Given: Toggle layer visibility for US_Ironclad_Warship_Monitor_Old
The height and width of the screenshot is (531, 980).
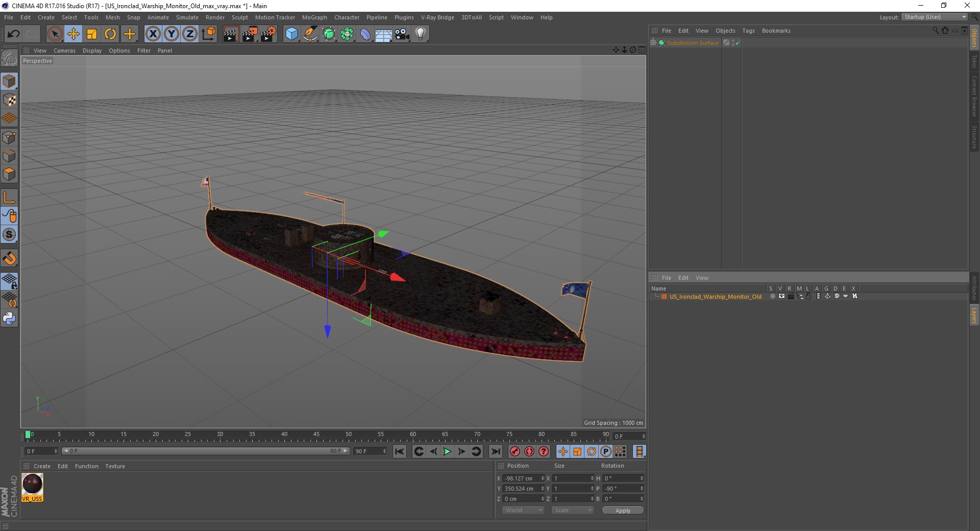Looking at the screenshot, I should (x=781, y=296).
